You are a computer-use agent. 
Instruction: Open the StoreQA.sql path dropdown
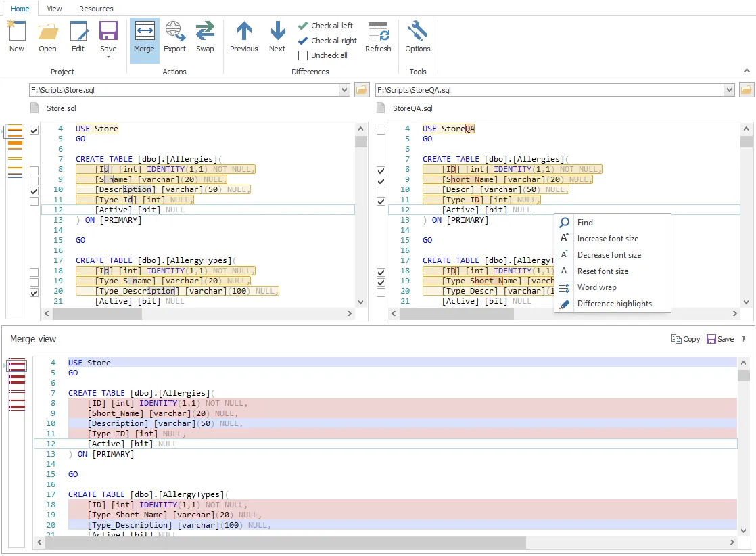[x=729, y=90]
